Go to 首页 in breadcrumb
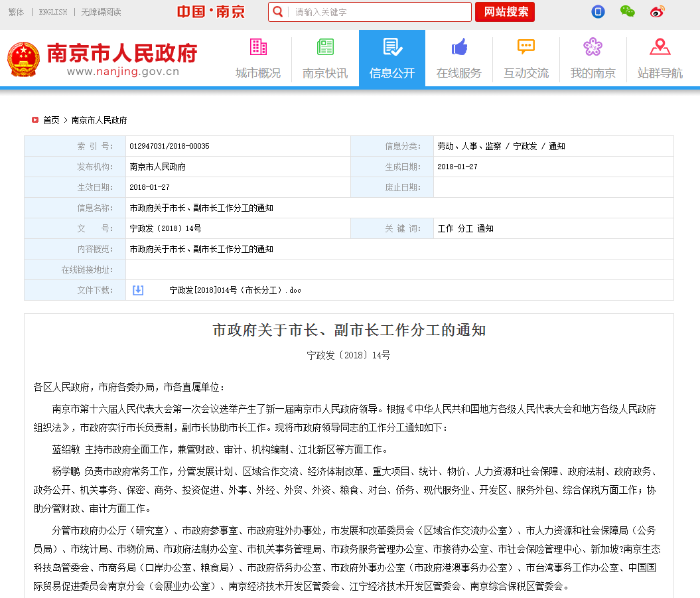The image size is (700, 598). point(51,120)
